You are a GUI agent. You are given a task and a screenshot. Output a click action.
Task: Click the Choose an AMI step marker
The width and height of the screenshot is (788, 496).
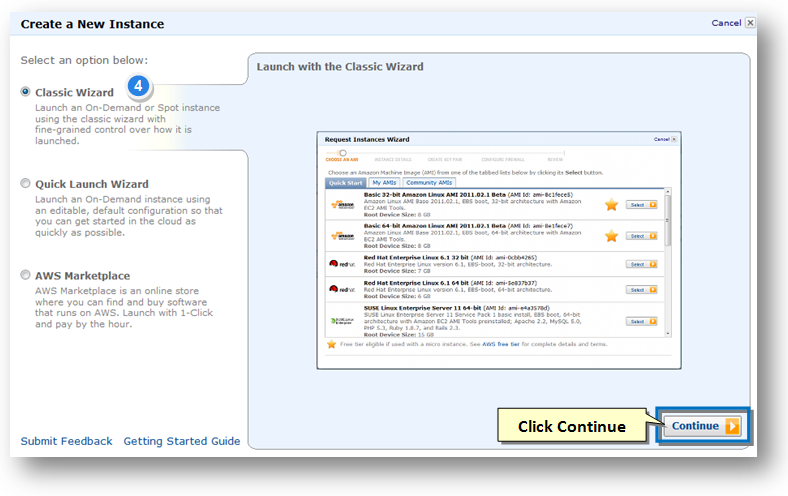[343, 153]
